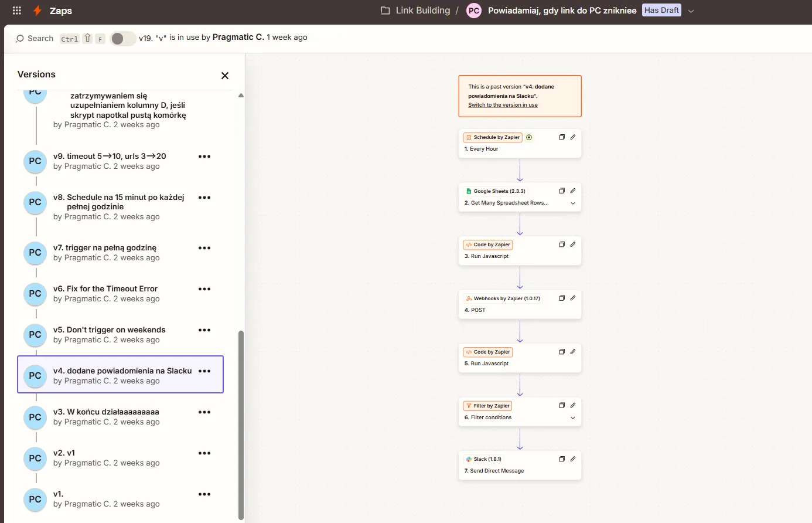Open options menu for version v8
812x523 pixels.
click(204, 198)
